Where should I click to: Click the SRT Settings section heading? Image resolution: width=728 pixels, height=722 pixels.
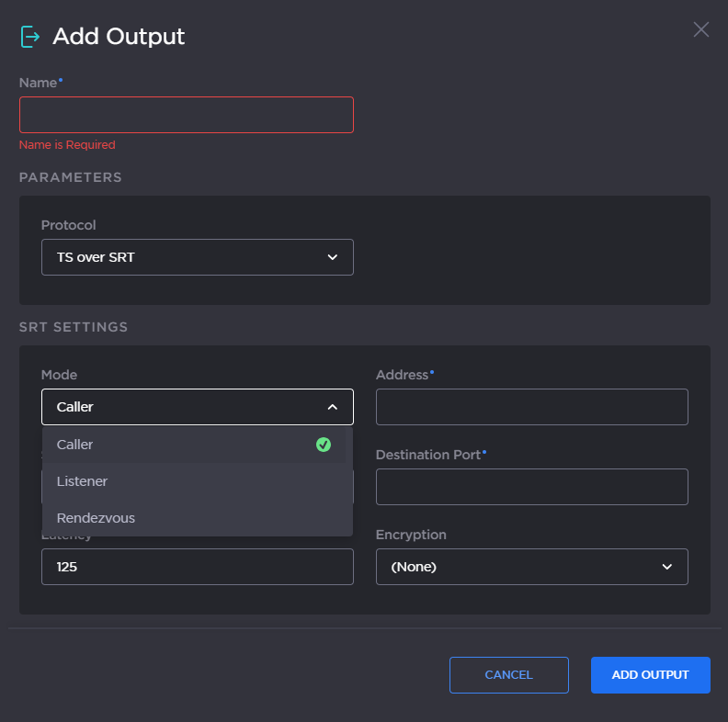(74, 327)
